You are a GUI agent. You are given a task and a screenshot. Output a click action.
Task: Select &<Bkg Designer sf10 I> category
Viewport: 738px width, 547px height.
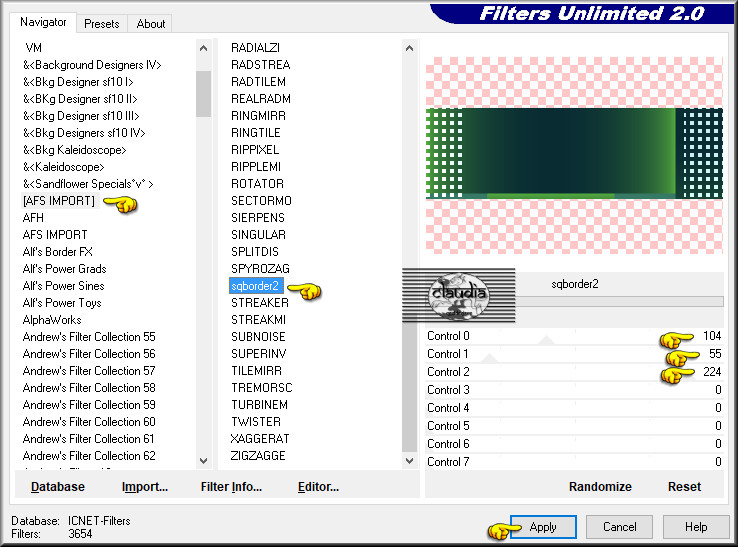[78, 82]
